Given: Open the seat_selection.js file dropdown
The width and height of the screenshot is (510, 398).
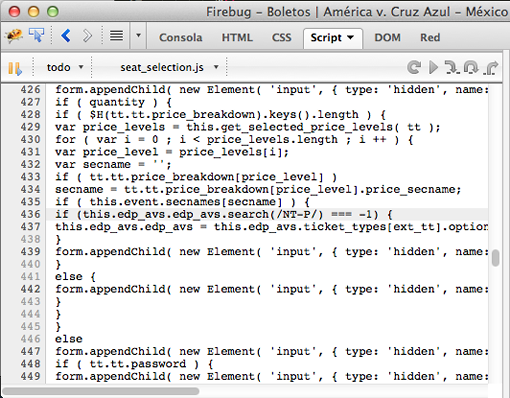Looking at the screenshot, I should point(169,67).
